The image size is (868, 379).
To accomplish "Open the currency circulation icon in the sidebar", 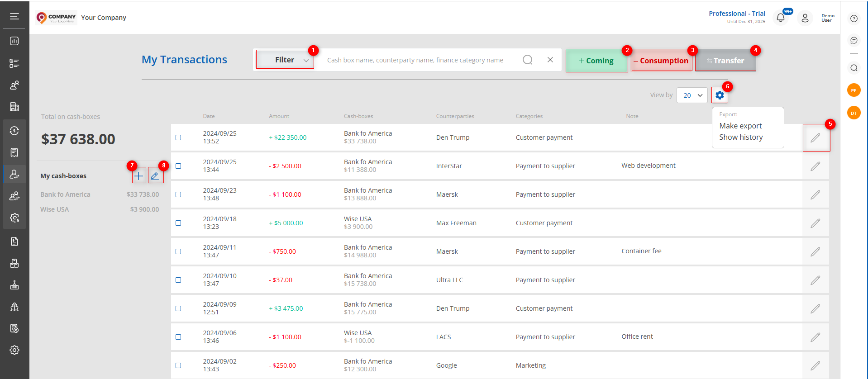I will pyautogui.click(x=14, y=131).
